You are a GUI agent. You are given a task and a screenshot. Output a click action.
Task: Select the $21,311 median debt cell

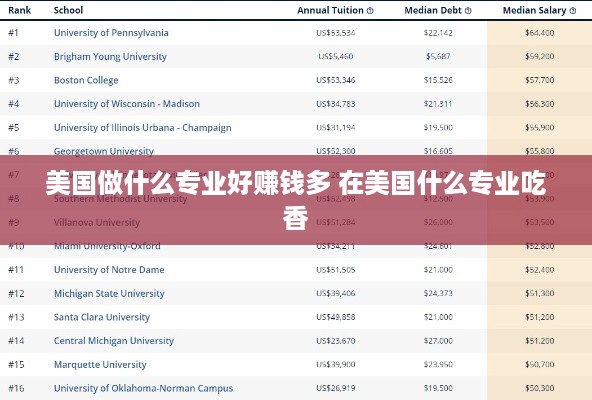[x=438, y=104]
